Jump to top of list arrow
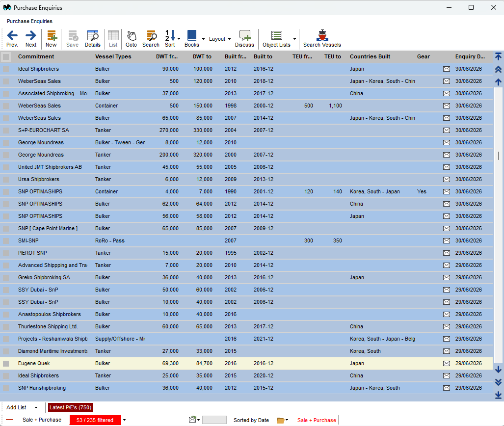Screen dimensions: 504x426 pos(498,56)
